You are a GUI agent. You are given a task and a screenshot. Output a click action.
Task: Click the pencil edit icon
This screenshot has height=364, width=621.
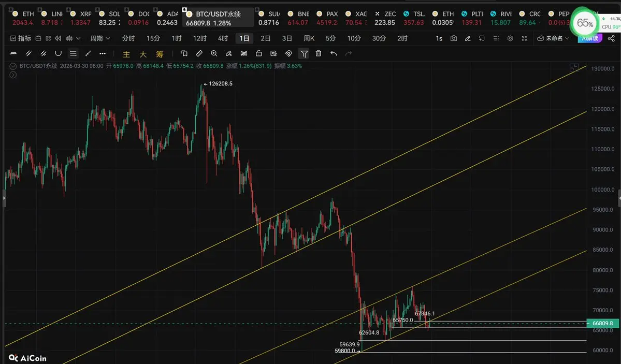click(468, 38)
